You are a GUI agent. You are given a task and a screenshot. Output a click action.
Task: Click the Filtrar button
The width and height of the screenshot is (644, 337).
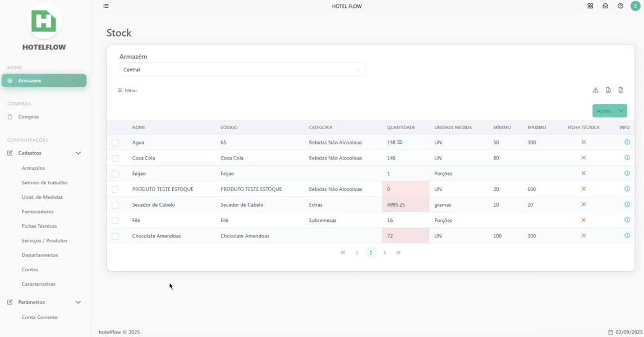click(128, 90)
